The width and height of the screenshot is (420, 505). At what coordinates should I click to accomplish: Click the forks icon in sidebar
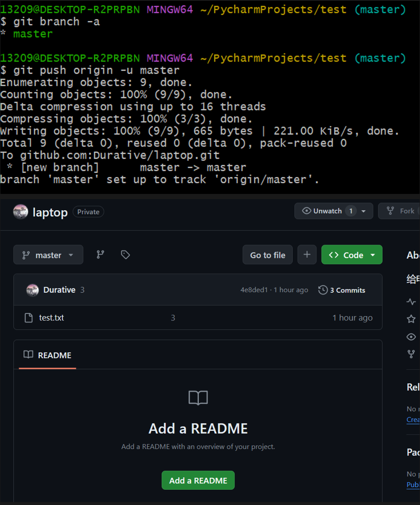411,354
